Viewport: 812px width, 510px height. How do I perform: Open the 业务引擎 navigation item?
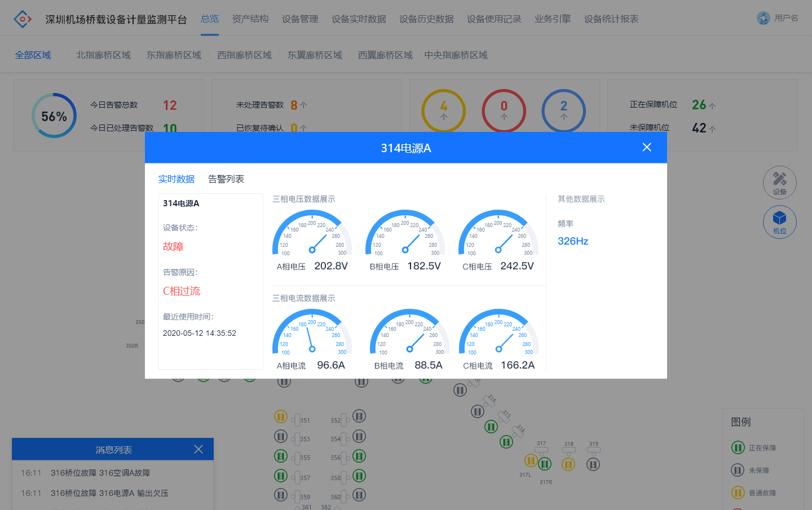[x=553, y=19]
